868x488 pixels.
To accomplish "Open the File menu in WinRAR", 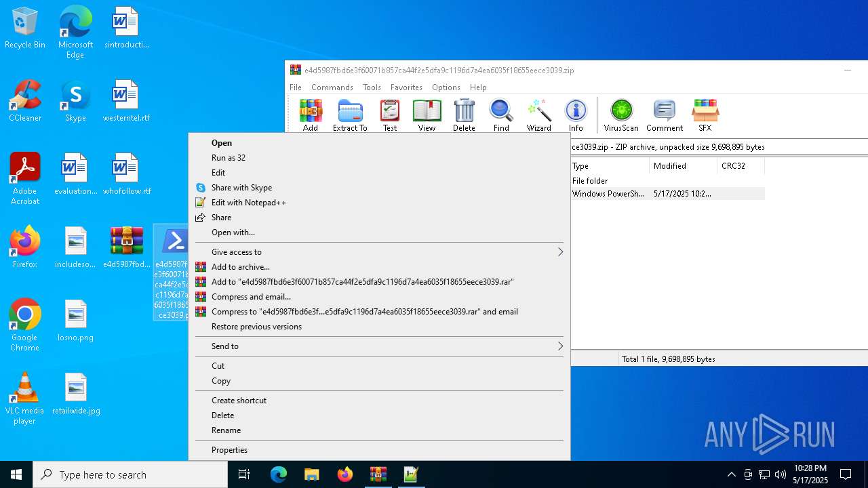I will tap(296, 87).
